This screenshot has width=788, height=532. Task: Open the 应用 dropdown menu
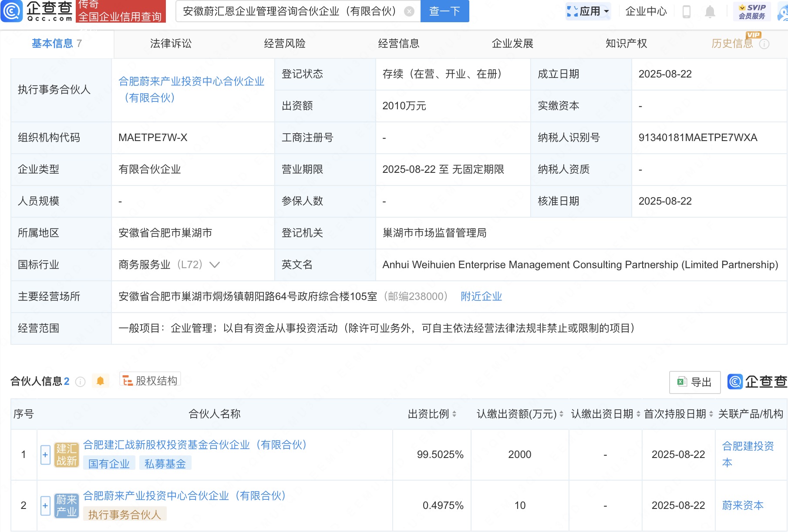pos(588,11)
